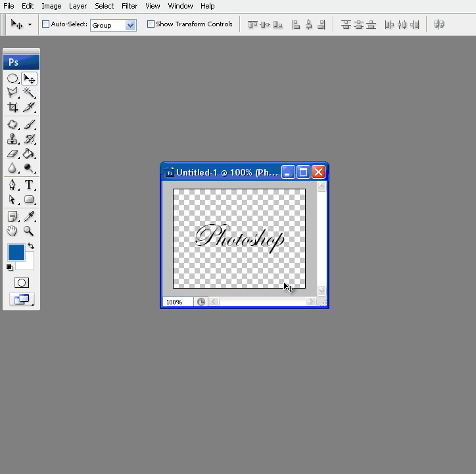This screenshot has height=474, width=476.
Task: Select the Magic Wand tool
Action: [x=29, y=93]
